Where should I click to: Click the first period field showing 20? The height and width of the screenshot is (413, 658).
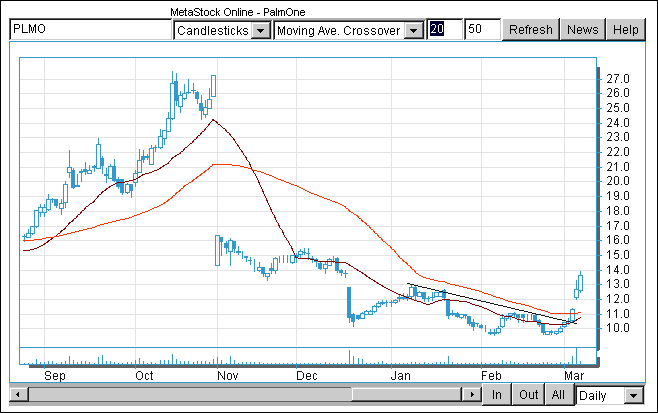pyautogui.click(x=444, y=29)
